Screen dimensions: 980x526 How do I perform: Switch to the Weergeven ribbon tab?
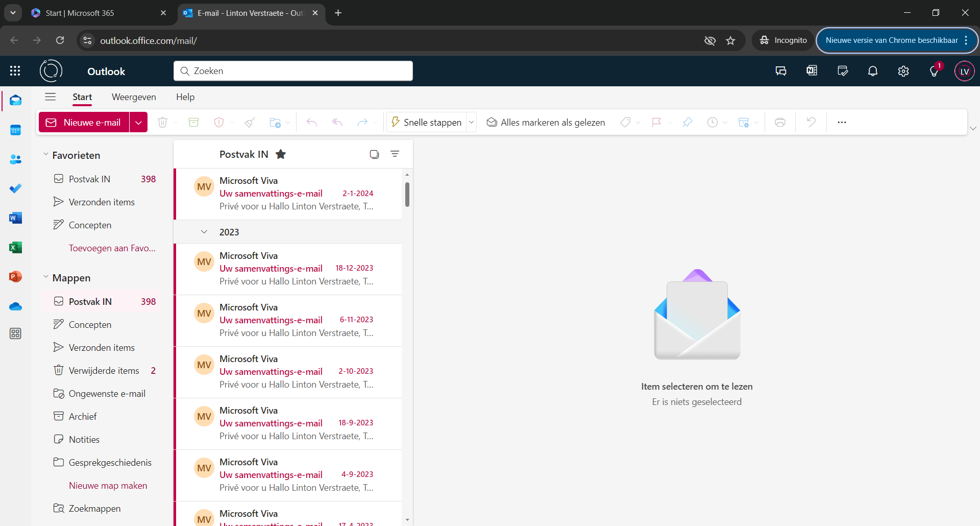pos(134,97)
